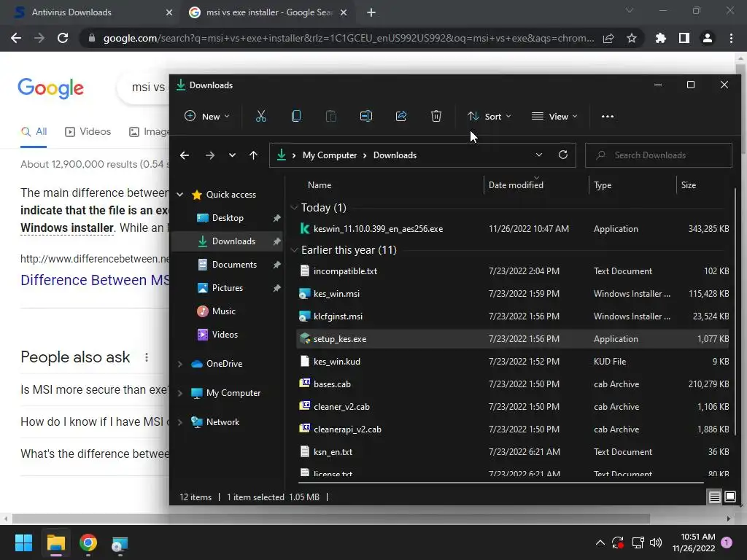Open Chrome extensions puzzle icon

tap(661, 38)
